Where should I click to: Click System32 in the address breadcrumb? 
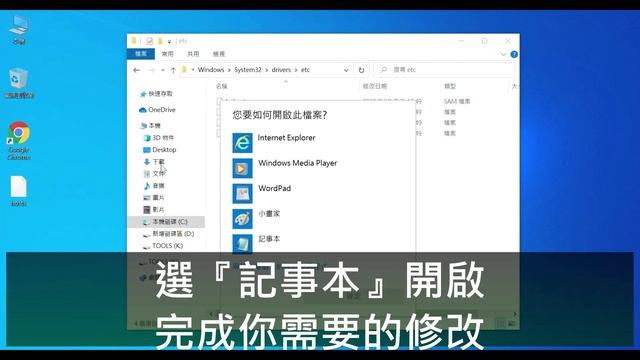pos(248,70)
